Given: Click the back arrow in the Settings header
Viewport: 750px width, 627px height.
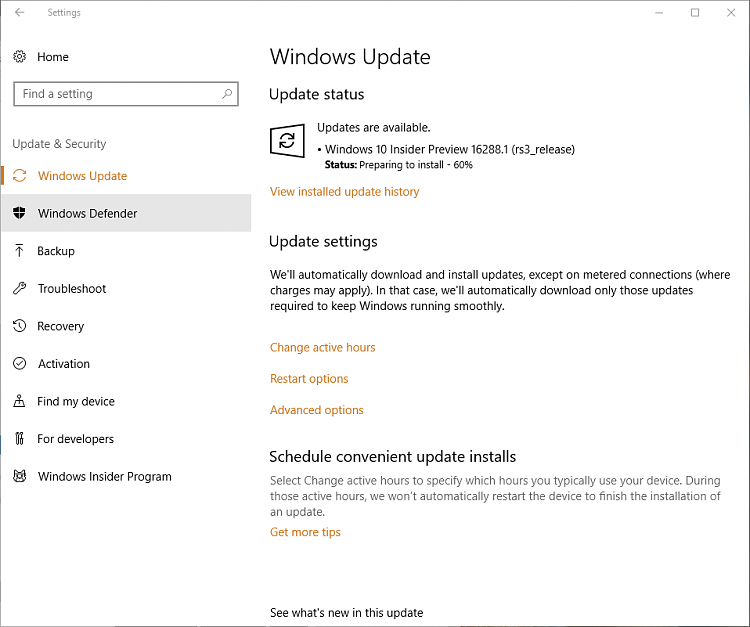Looking at the screenshot, I should [x=19, y=12].
